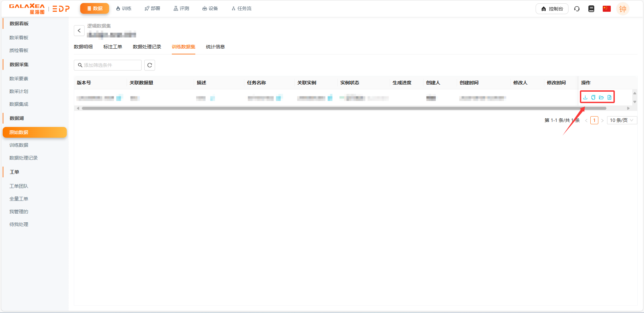
Task: Open the documentation book icon
Action: click(x=591, y=9)
